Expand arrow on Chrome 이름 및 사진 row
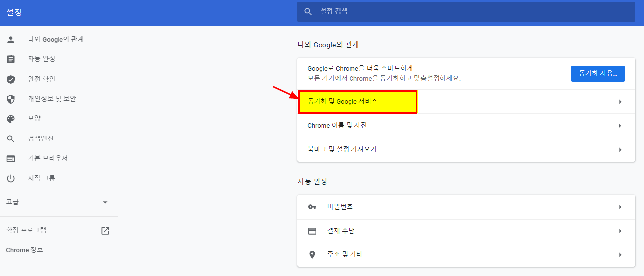Image resolution: width=644 pixels, height=276 pixels. (620, 126)
